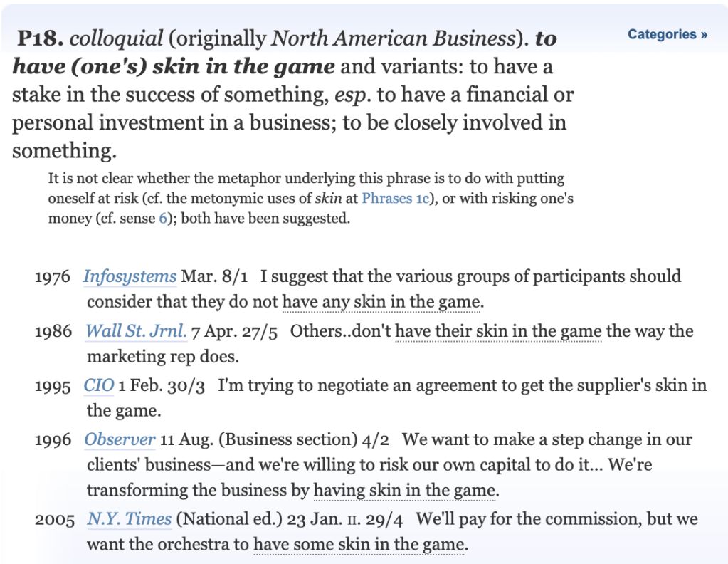Click underlined phrase 'have any skin in the game'
728x564 pixels.
tap(381, 303)
